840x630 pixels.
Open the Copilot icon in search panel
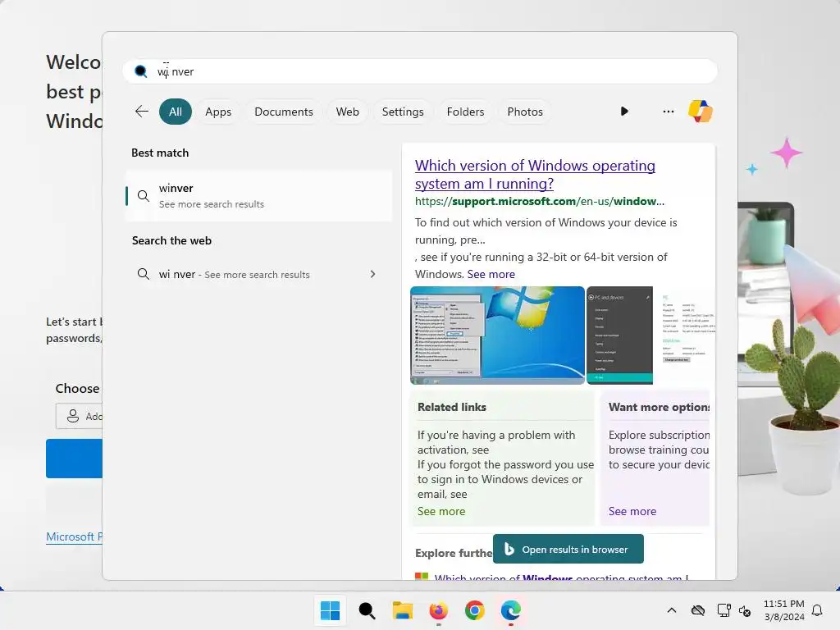701,112
